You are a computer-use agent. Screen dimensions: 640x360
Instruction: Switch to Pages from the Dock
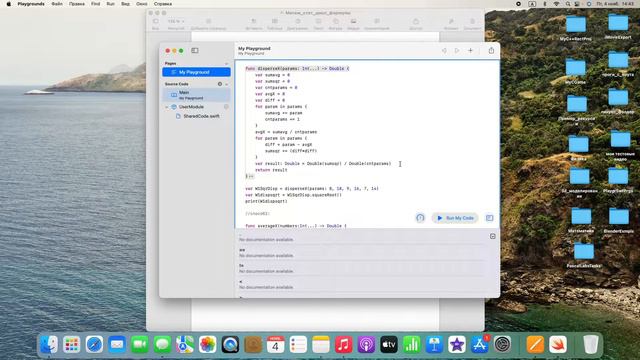[x=535, y=345]
